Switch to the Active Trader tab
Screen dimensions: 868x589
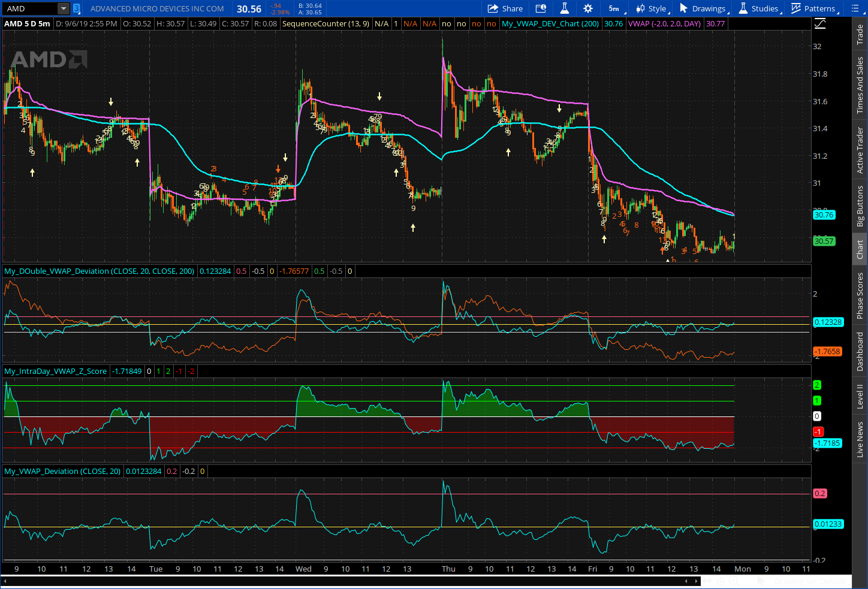pyautogui.click(x=860, y=150)
